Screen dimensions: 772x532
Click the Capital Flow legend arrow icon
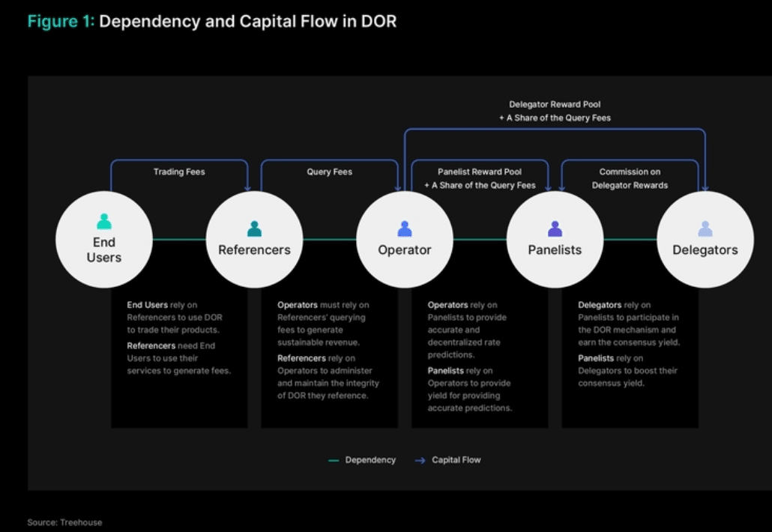click(420, 461)
